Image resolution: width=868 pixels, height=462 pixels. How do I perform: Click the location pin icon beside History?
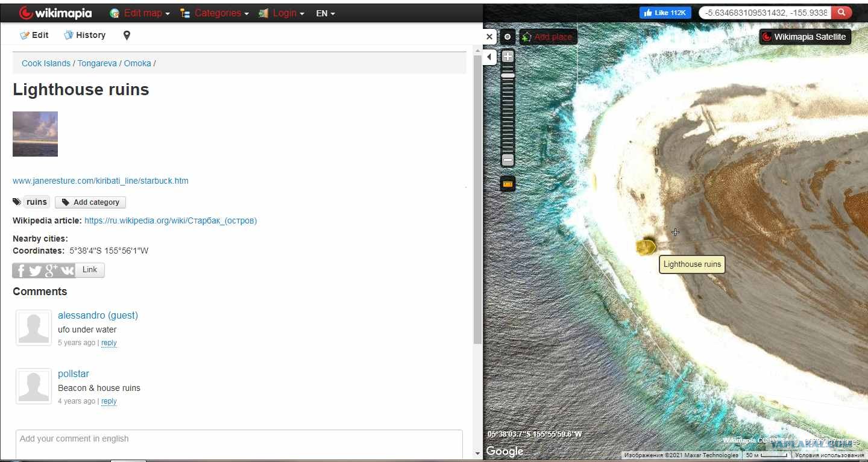[x=127, y=36]
